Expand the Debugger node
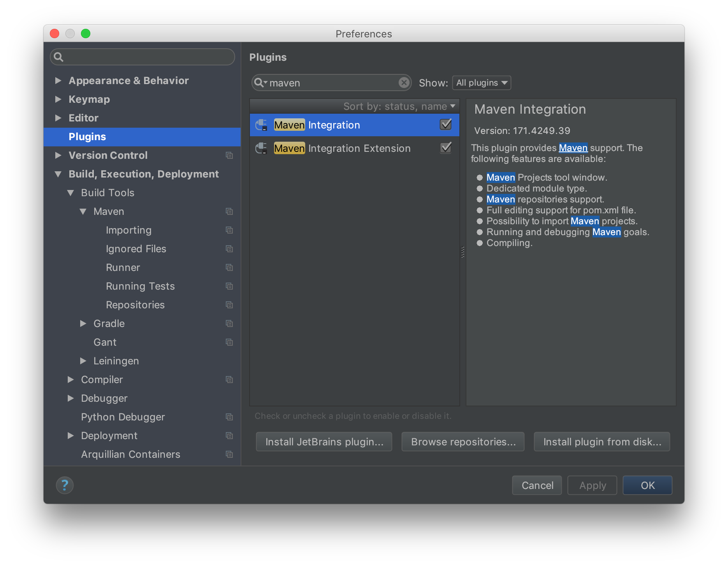The height and width of the screenshot is (566, 728). (x=71, y=398)
